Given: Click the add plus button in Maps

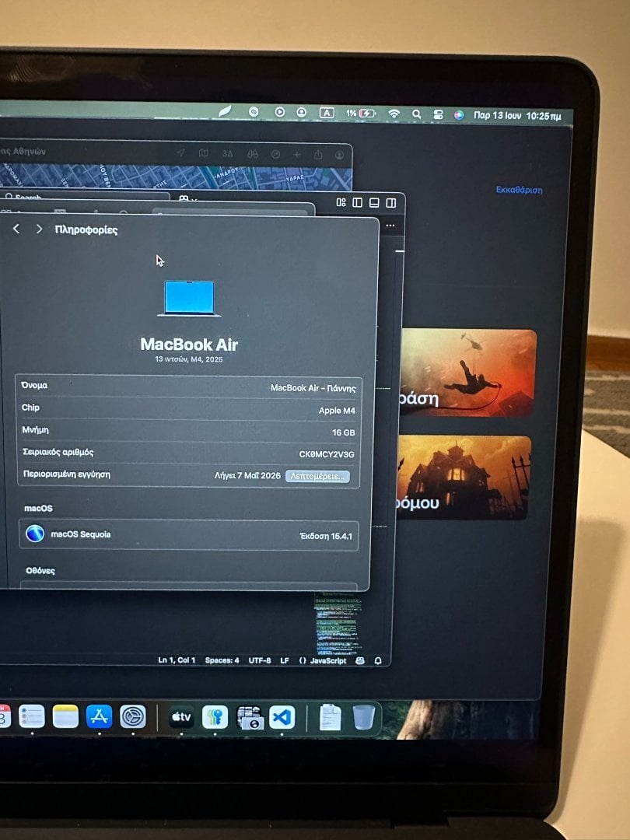Looking at the screenshot, I should point(297,154).
